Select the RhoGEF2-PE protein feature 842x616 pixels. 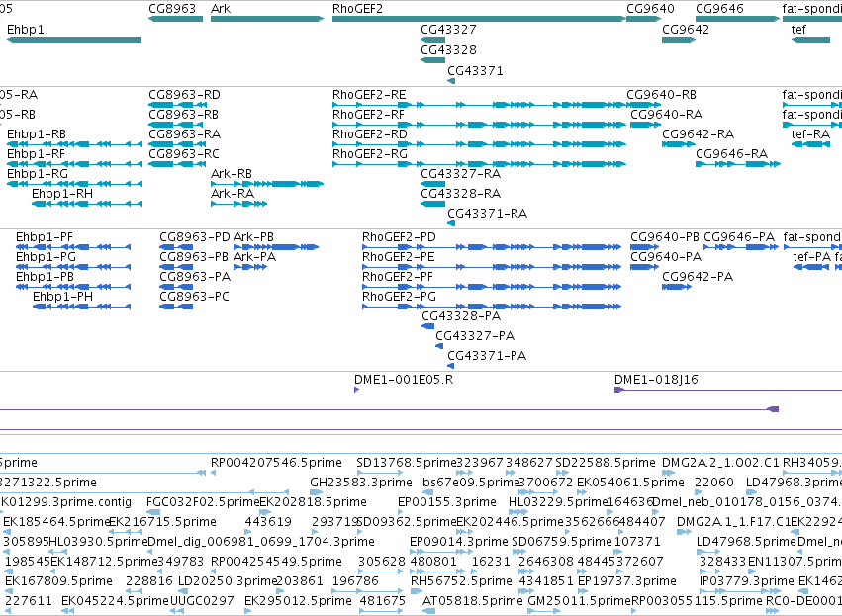coord(492,267)
